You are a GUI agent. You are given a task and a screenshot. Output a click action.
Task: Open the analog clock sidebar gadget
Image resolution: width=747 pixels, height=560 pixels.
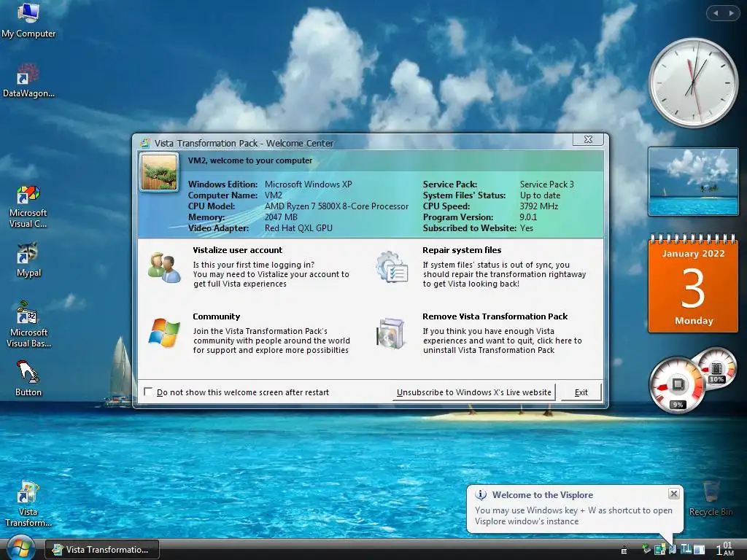[693, 82]
